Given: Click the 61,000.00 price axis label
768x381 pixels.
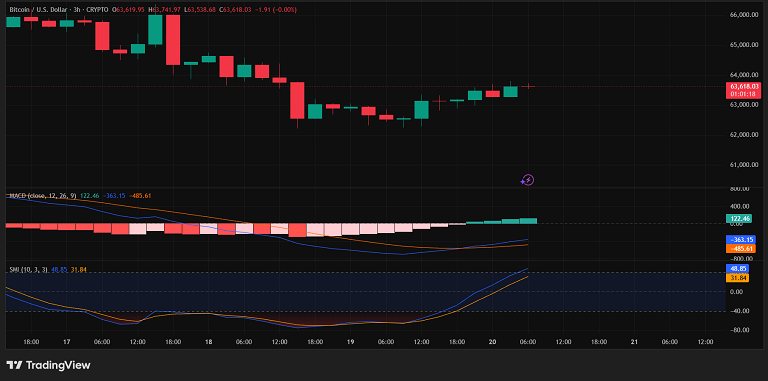Looking at the screenshot, I should click(x=744, y=165).
